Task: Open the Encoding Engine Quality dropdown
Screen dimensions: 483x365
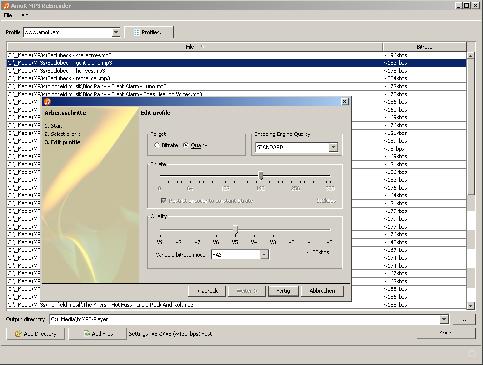Action: 333,147
